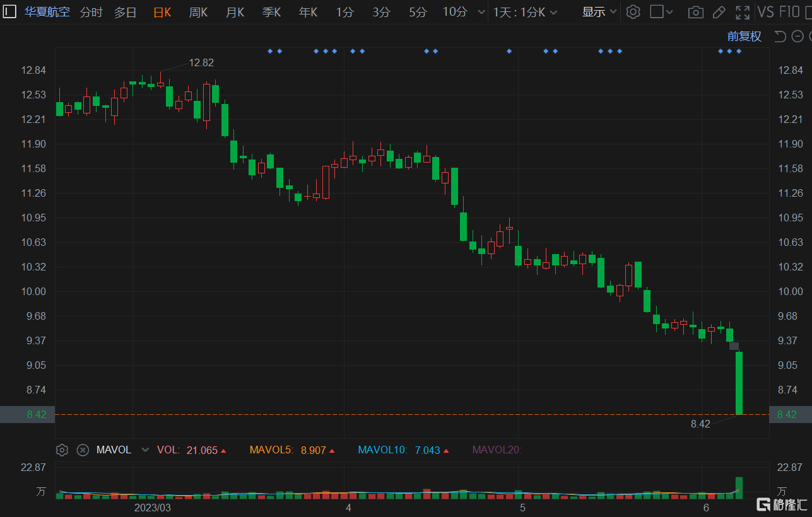This screenshot has width=812, height=517.
Task: Select the 季K quarterly chart tab
Action: coord(272,12)
